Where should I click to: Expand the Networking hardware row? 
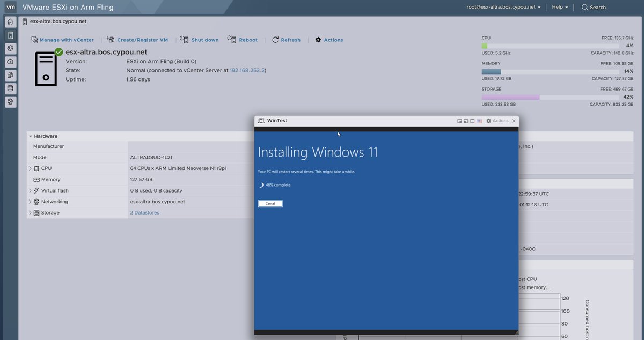(x=30, y=202)
